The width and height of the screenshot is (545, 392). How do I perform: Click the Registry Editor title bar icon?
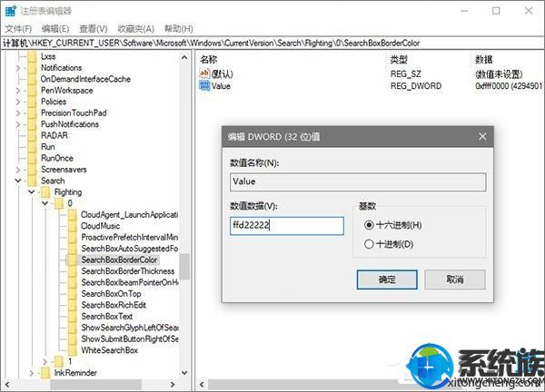[10, 11]
